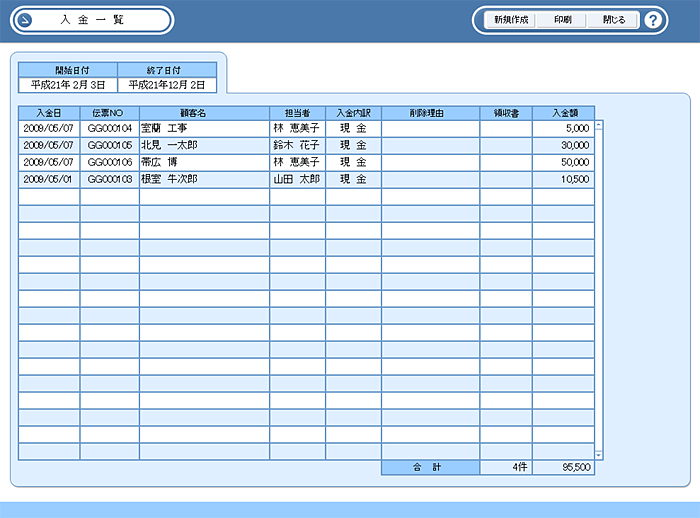Click the 入金日 column header
Image resolution: width=700 pixels, height=518 pixels.
[x=49, y=113]
